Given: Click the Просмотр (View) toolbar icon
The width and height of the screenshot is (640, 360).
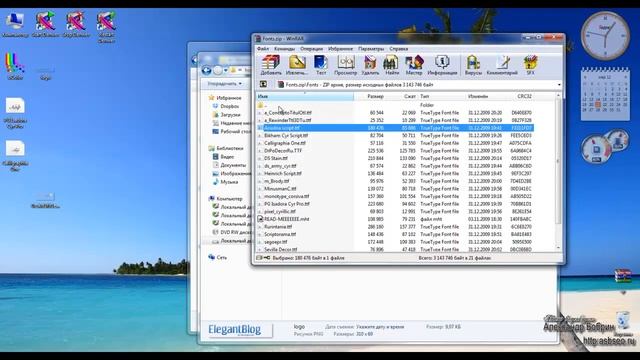Looking at the screenshot, I should click(x=345, y=65).
